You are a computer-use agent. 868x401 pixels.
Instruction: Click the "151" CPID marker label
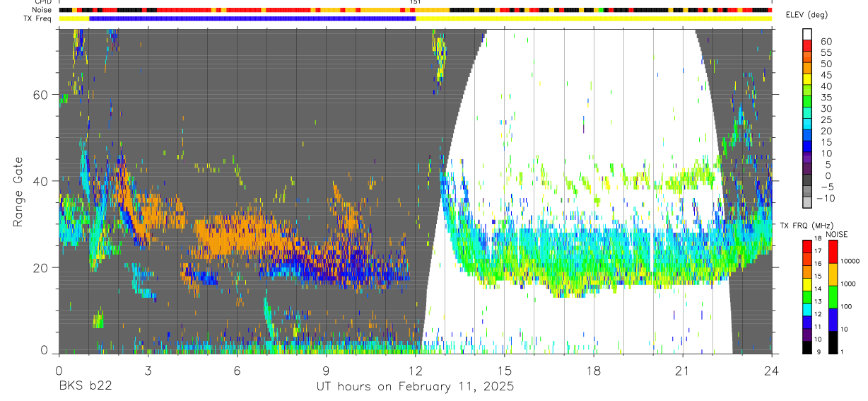(416, 2)
